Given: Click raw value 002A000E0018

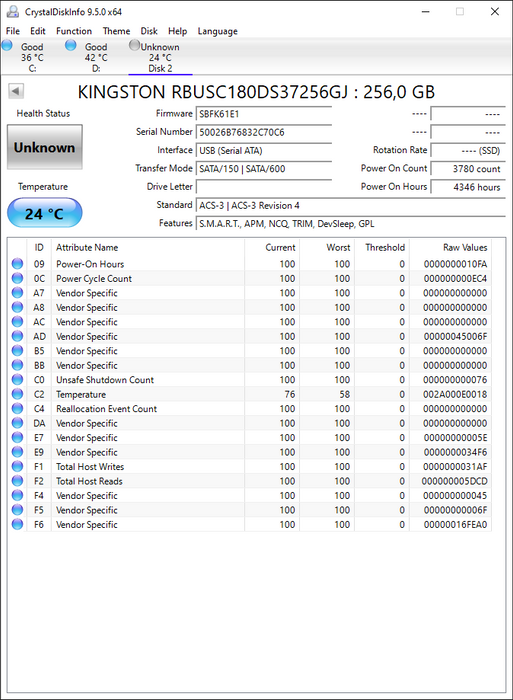Looking at the screenshot, I should (455, 394).
